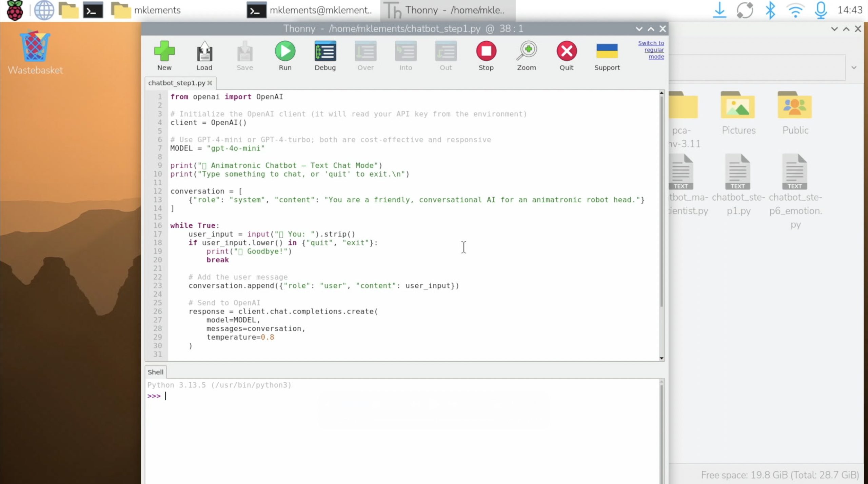
Task: Run the current script
Action: click(x=285, y=52)
